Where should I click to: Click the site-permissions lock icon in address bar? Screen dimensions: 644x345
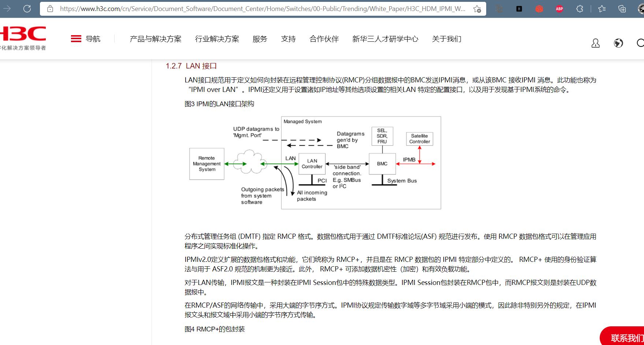click(x=50, y=9)
